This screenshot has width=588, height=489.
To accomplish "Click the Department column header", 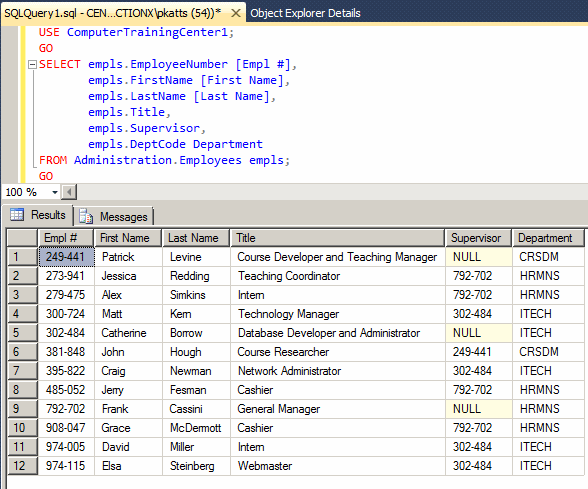I will click(x=548, y=238).
